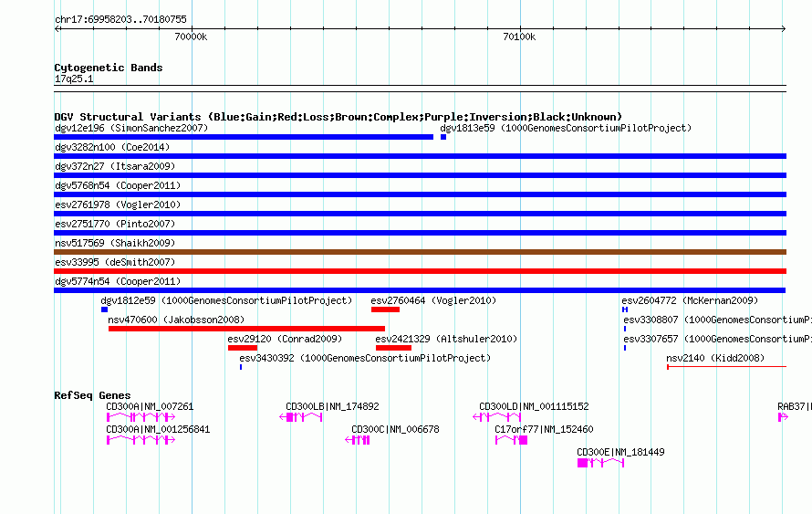Click the 'dgv5774n54 (Cooper2011)' label
The image size is (812, 514).
click(x=118, y=281)
